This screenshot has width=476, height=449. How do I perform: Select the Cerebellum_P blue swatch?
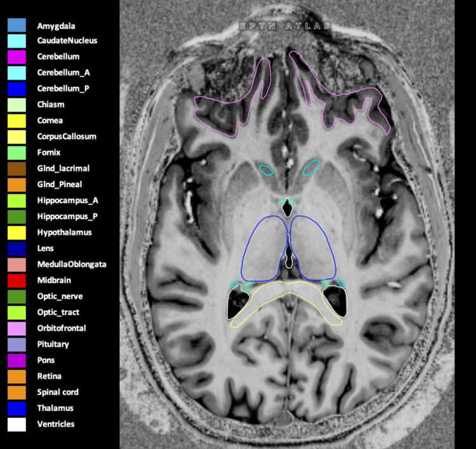17,89
